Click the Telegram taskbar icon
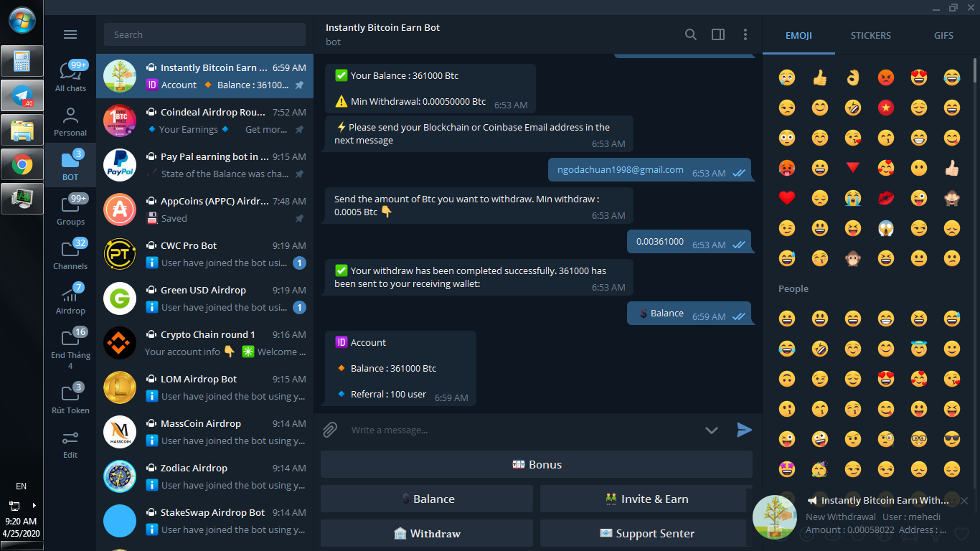 click(22, 96)
